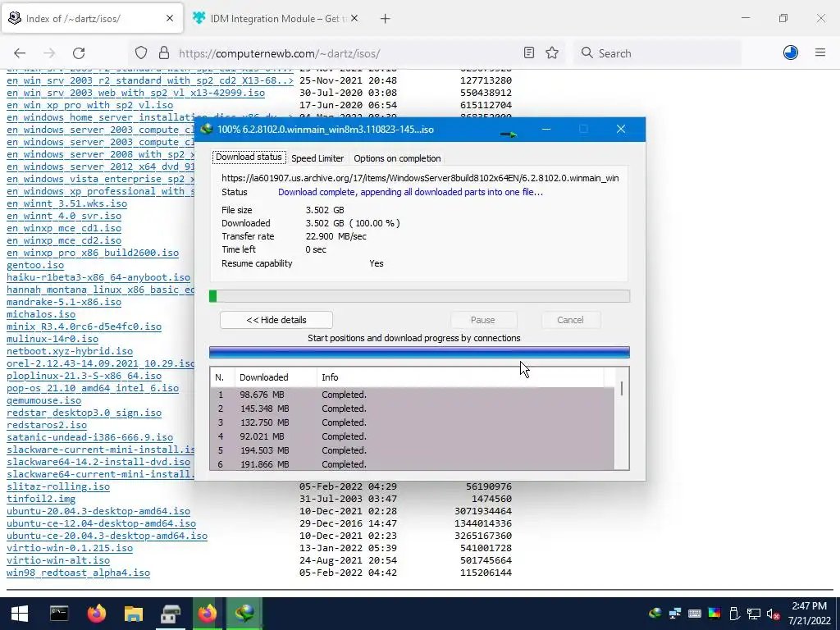The width and height of the screenshot is (840, 630).
Task: Click the IDM title bar application icon
Action: 207,129
